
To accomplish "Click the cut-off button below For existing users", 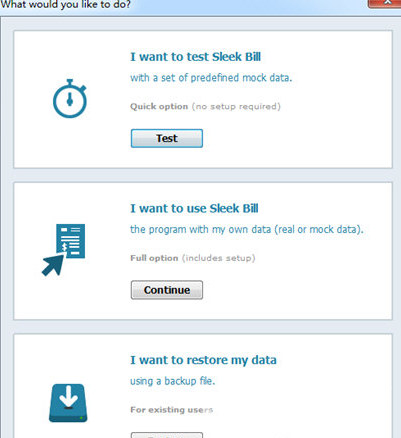I will coord(167,435).
